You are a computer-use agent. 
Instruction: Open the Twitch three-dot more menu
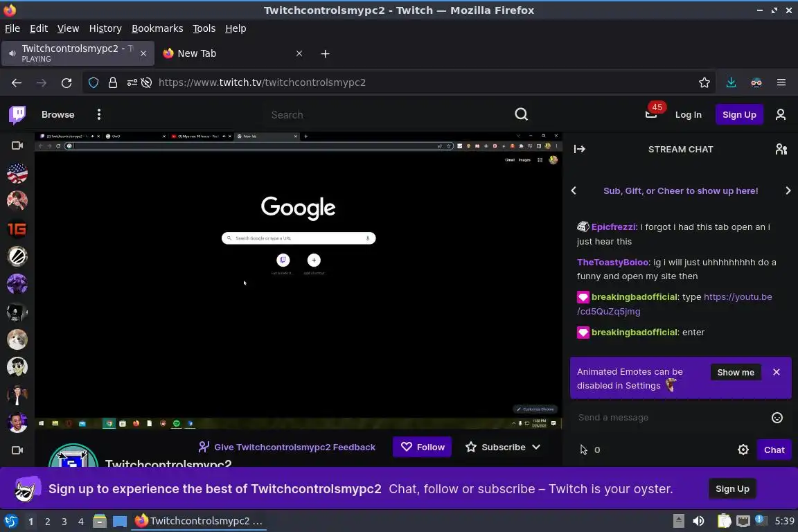(99, 114)
